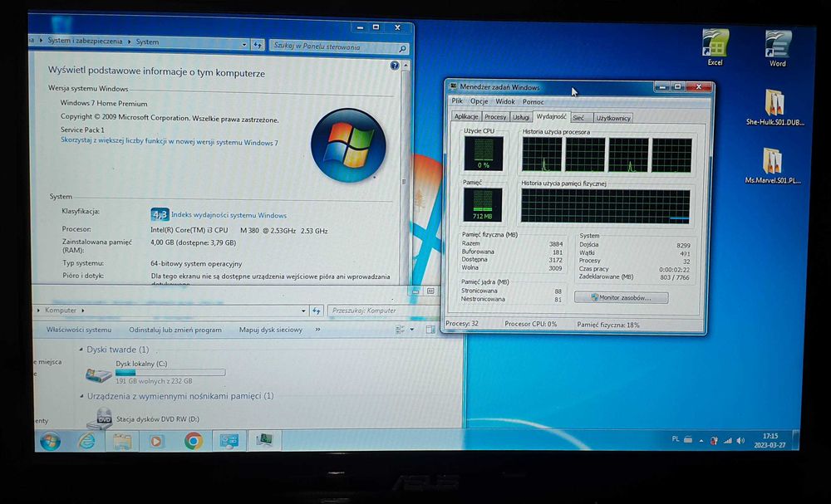
Task: Collapse the Dyski twarde (1) group
Action: click(x=81, y=350)
